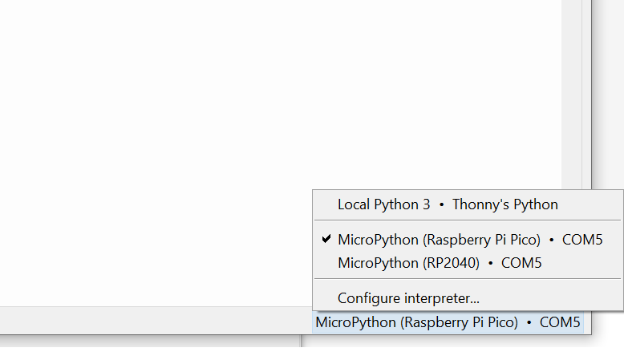The image size is (624, 364).
Task: Click the pane divider below the status bar
Action: [x=302, y=341]
